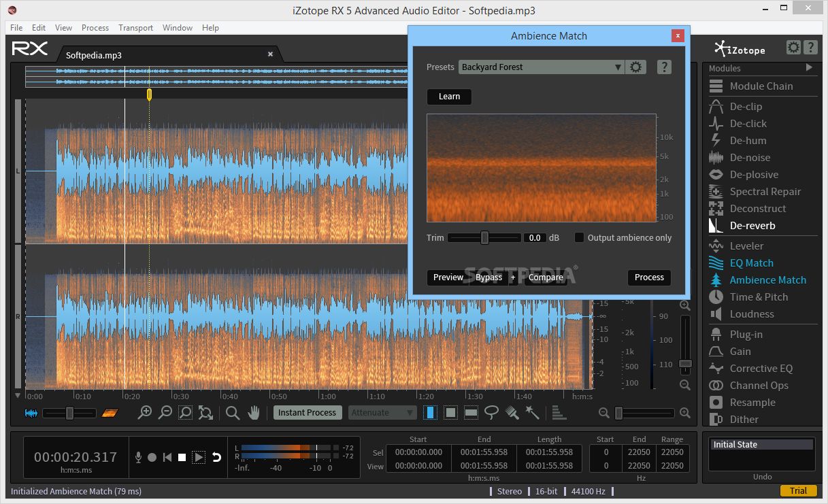Toggle Time-frequency selection tool
This screenshot has width=828, height=504.
click(x=450, y=412)
